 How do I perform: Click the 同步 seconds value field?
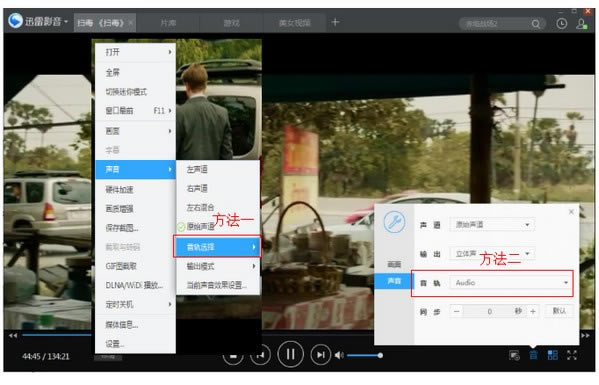pos(495,312)
